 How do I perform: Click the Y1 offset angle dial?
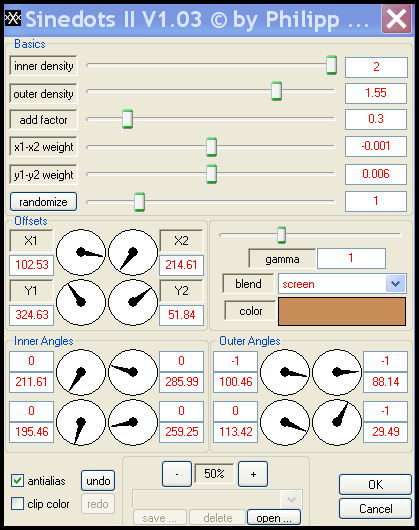tap(81, 302)
